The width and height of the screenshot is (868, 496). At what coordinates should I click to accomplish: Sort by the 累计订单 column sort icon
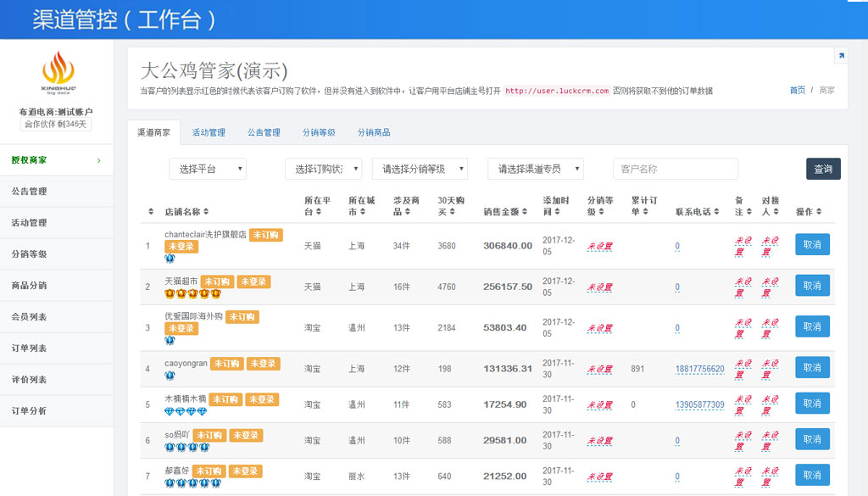click(645, 211)
